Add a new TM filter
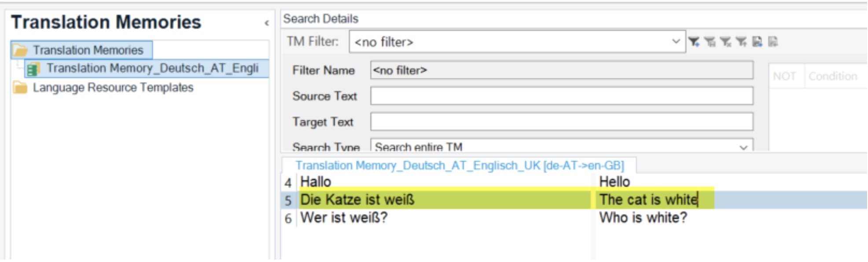This screenshot has height=262, width=868. pyautogui.click(x=694, y=42)
